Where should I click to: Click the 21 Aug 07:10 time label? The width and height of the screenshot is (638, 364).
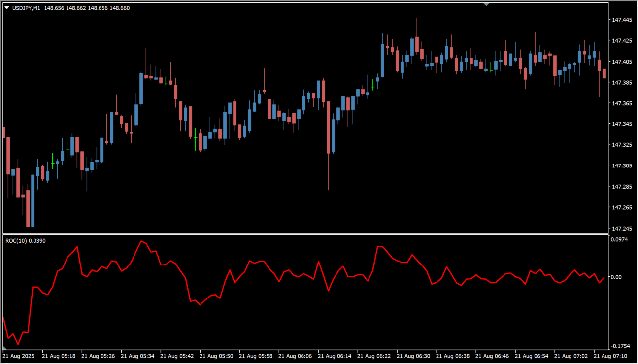pos(610,356)
